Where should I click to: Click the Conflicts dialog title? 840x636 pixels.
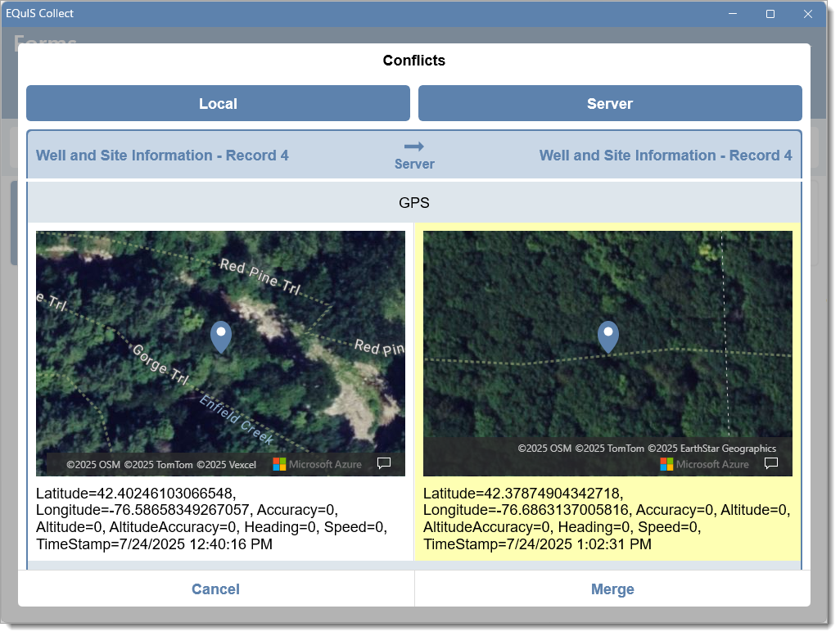tap(414, 61)
